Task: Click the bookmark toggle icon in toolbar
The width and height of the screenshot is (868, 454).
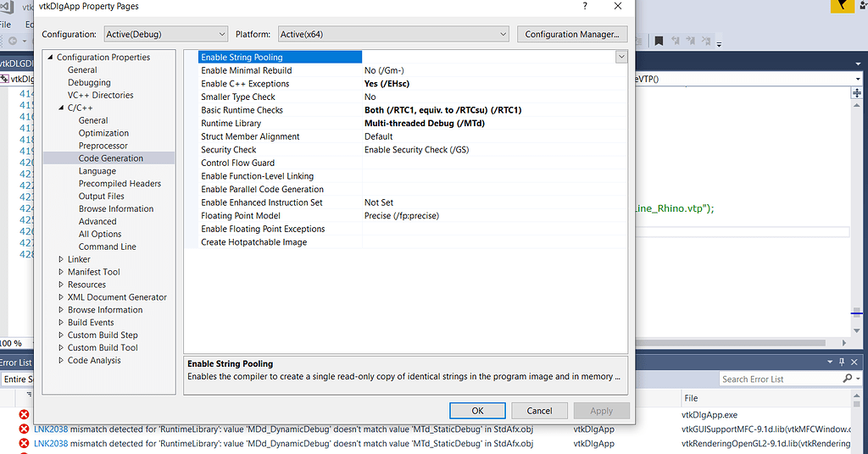Action: (659, 41)
